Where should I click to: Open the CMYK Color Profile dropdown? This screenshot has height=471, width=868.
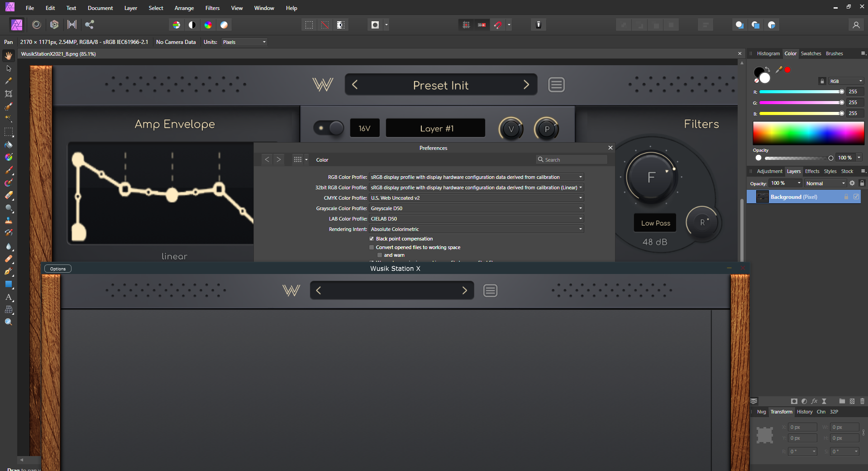click(477, 198)
